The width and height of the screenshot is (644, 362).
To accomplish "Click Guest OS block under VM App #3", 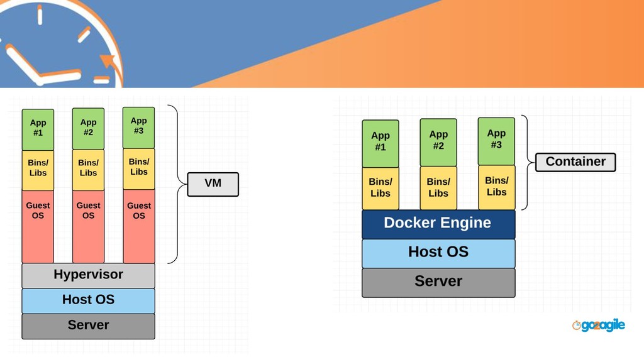I will 139,226.
